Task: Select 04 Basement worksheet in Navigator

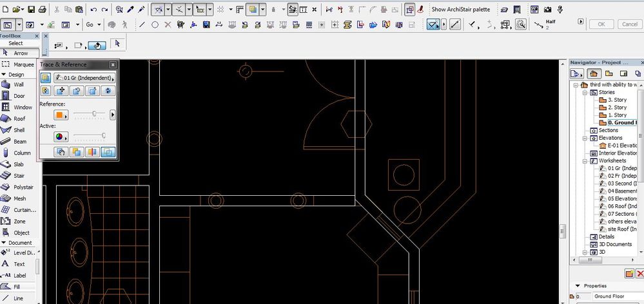Action: click(x=623, y=191)
